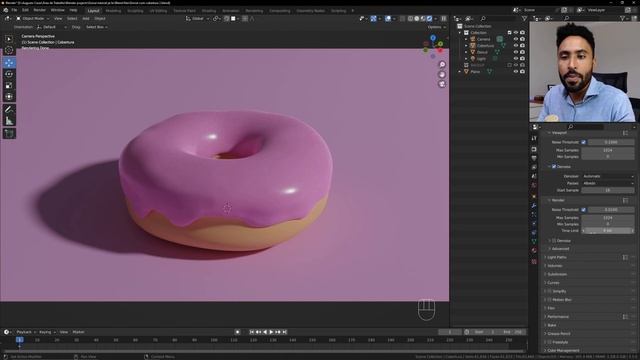The height and width of the screenshot is (360, 640).
Task: Hide the Camera object with its eye icon
Action: click(x=516, y=39)
